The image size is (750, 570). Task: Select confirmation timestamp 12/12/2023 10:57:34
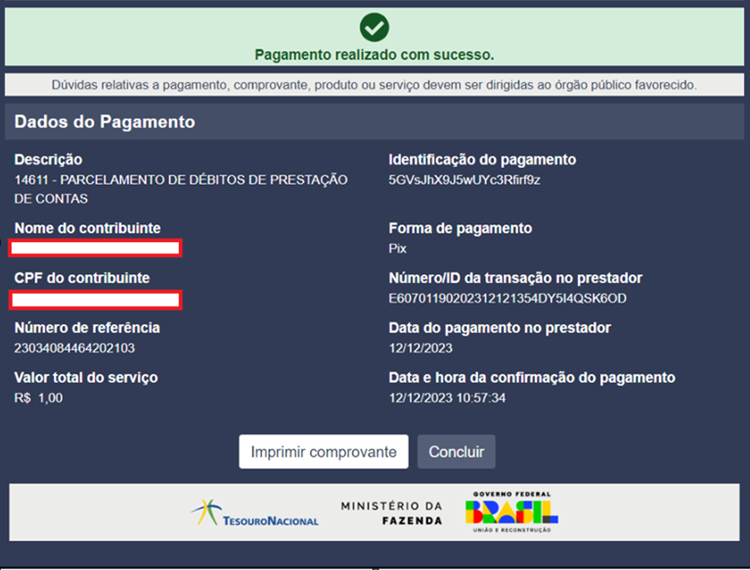pos(447,398)
